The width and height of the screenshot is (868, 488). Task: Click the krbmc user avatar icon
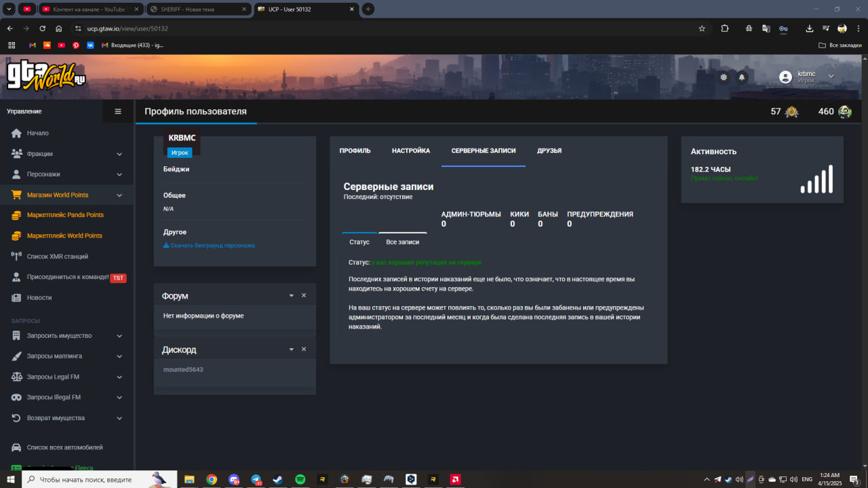tap(785, 77)
